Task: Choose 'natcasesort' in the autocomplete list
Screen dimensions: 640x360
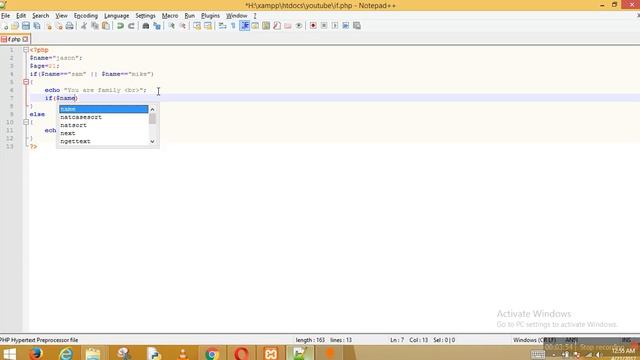Action: point(104,117)
